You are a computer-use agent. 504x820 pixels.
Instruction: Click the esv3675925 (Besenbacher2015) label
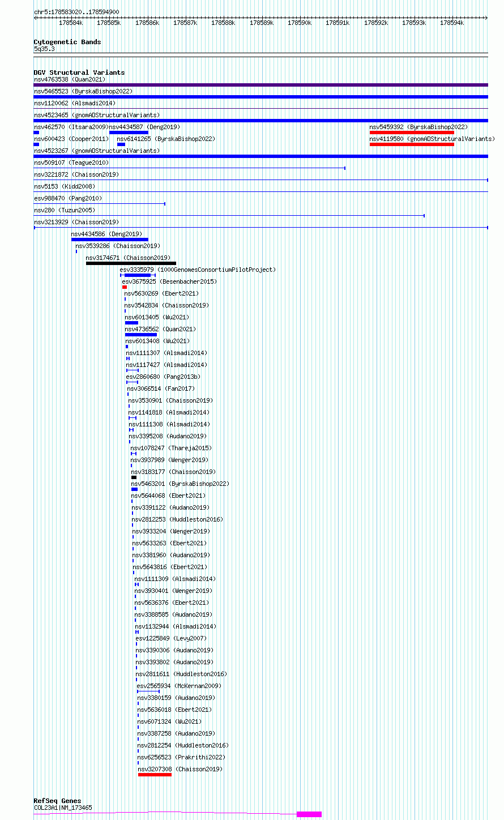tap(169, 281)
